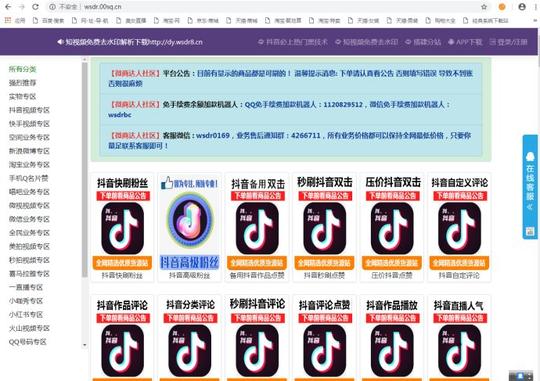Open the orange extension icon in the toolbar
Image resolution: width=540 pixels, height=381 pixels.
[502, 7]
